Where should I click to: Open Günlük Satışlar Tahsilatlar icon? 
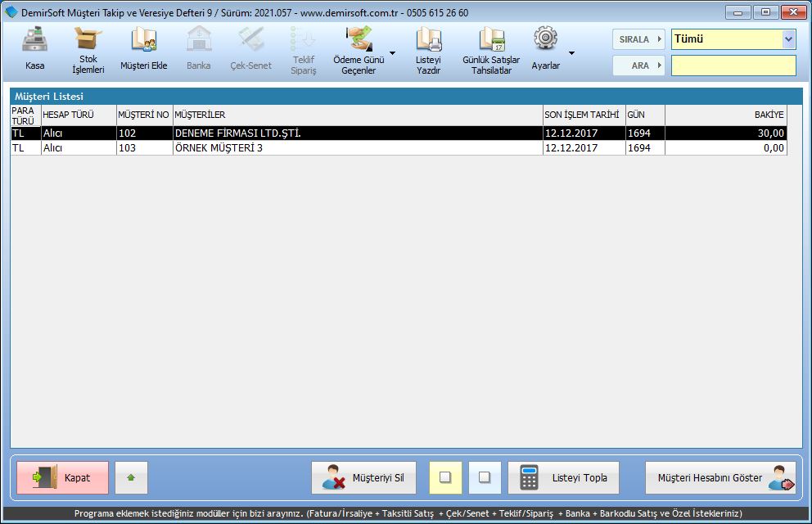point(491,40)
